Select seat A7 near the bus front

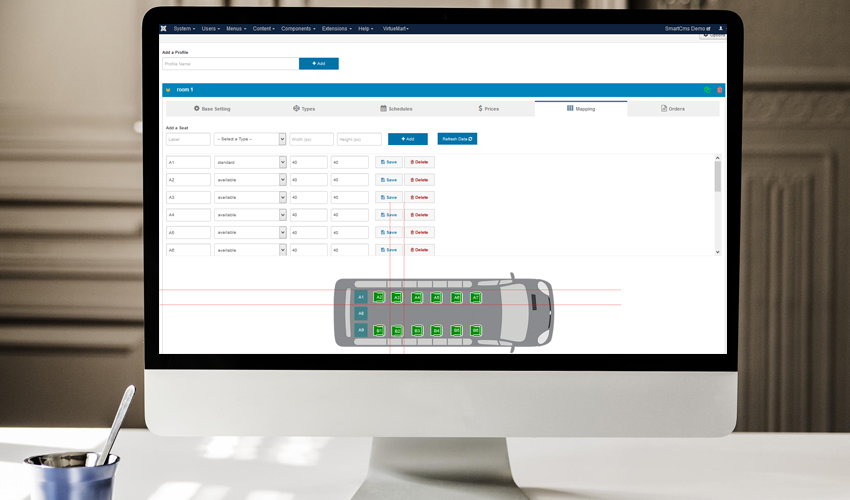pos(476,297)
